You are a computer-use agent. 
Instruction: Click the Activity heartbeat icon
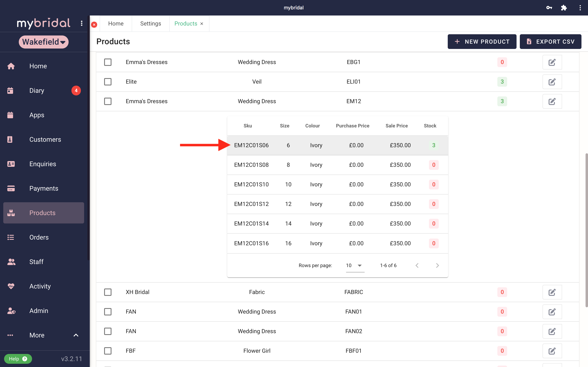11,286
